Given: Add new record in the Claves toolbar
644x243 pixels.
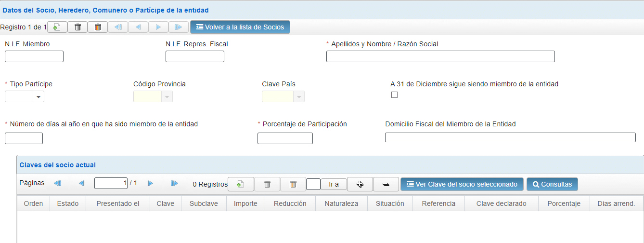Looking at the screenshot, I should pos(241,184).
